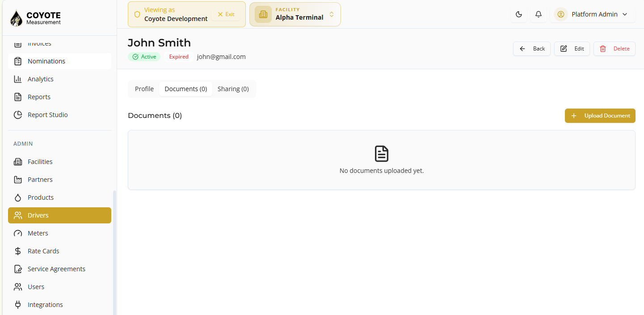Exit the Viewing as Coyote Development mode
Screen dimensions: 644x315
click(226, 14)
